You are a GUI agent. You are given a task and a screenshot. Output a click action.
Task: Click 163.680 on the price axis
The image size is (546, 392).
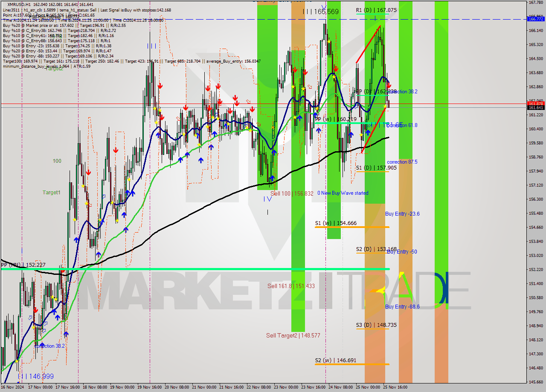[536, 73]
